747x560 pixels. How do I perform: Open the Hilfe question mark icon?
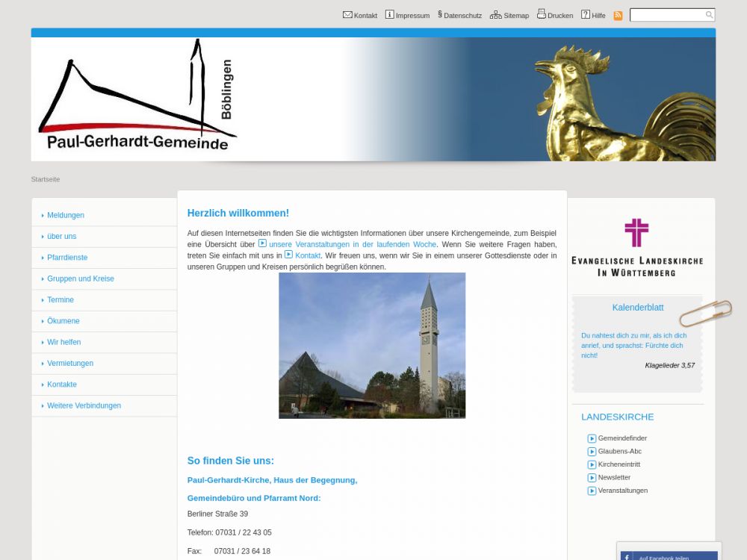pyautogui.click(x=586, y=14)
